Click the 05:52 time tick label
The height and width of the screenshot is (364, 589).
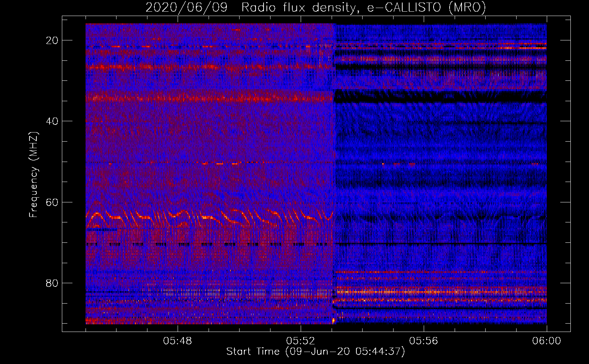point(301,341)
